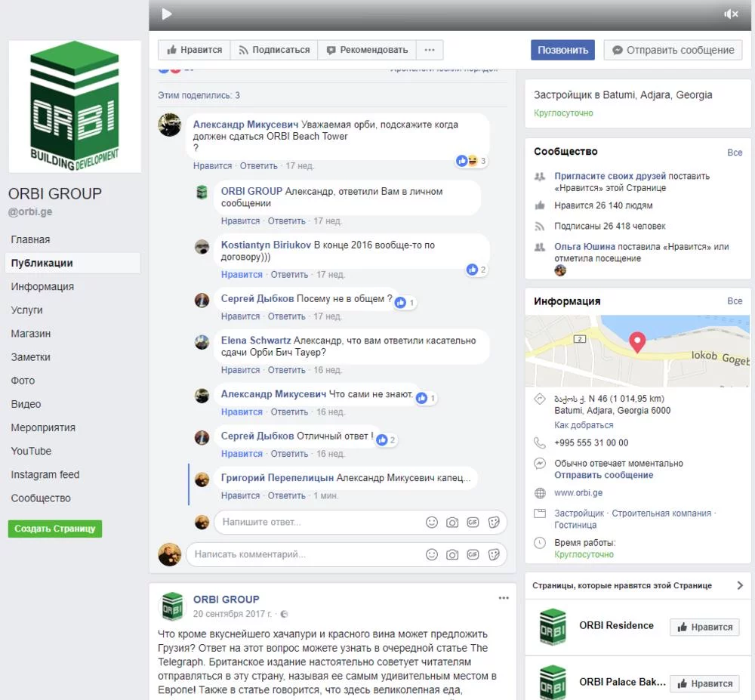Open the ORBI Residence page logo
The width and height of the screenshot is (755, 700).
point(553,627)
